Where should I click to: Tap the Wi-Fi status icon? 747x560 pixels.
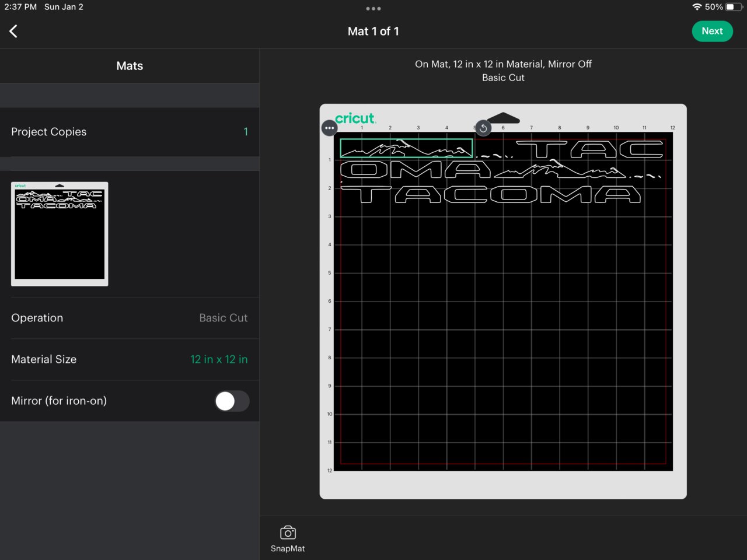[x=697, y=7]
